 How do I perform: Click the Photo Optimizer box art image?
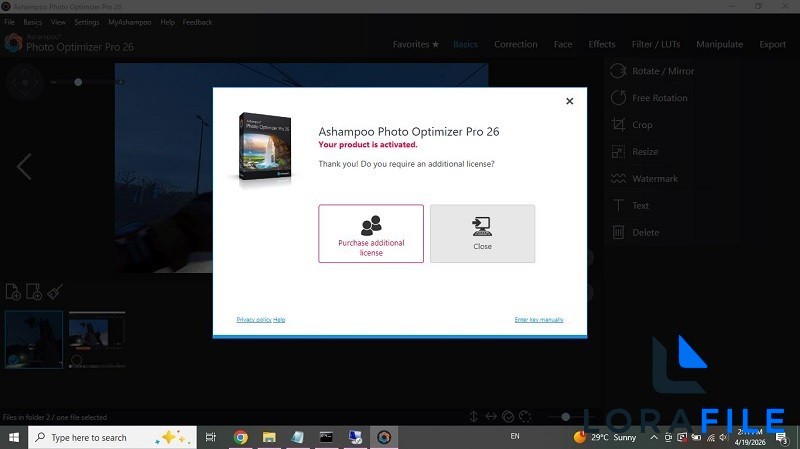(x=265, y=146)
